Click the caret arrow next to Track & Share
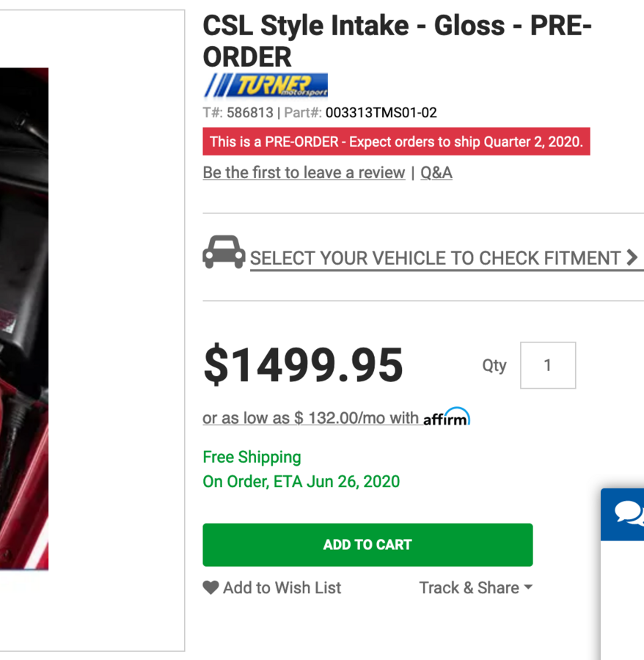Image resolution: width=644 pixels, height=660 pixels. 528,587
